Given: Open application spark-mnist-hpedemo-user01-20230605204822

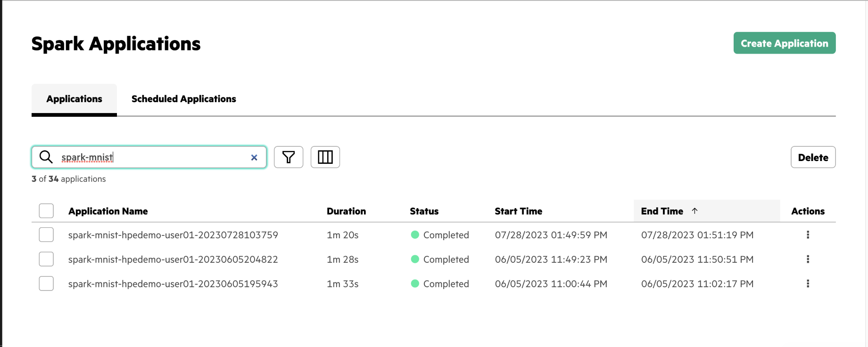Looking at the screenshot, I should [x=173, y=259].
